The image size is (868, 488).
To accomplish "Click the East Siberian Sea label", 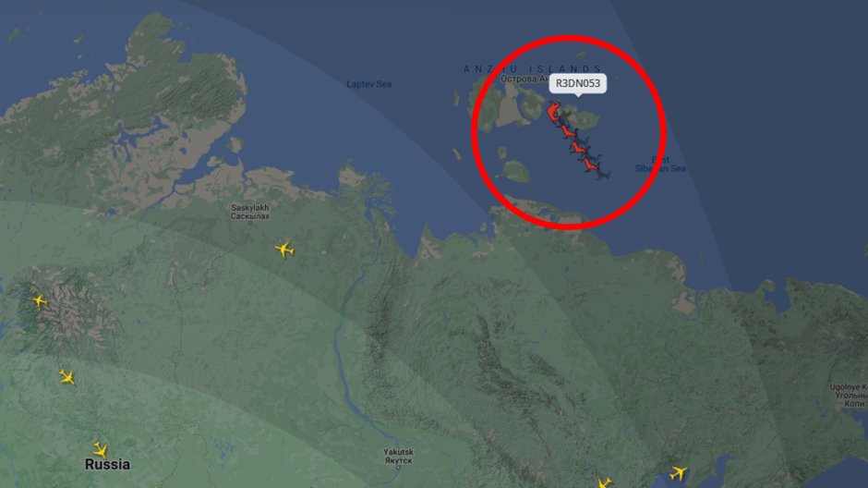I will point(660,164).
